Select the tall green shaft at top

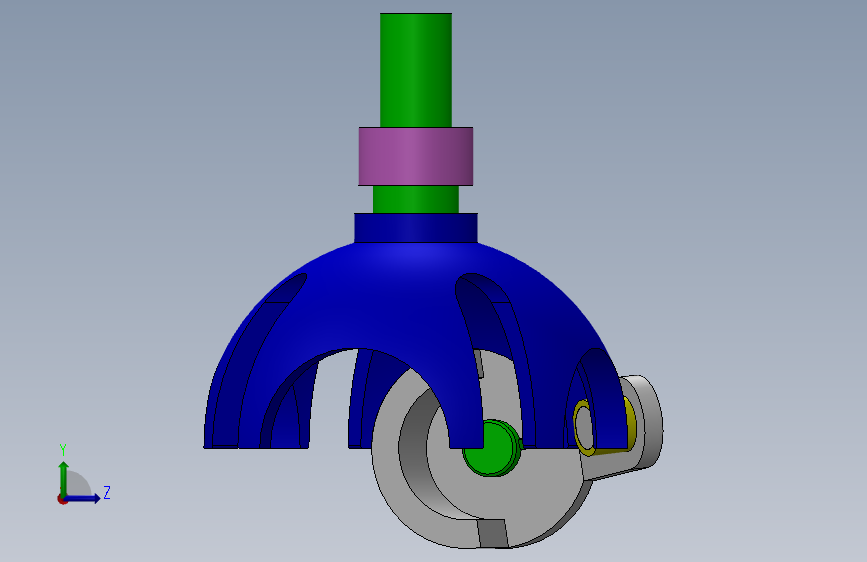pyautogui.click(x=416, y=70)
